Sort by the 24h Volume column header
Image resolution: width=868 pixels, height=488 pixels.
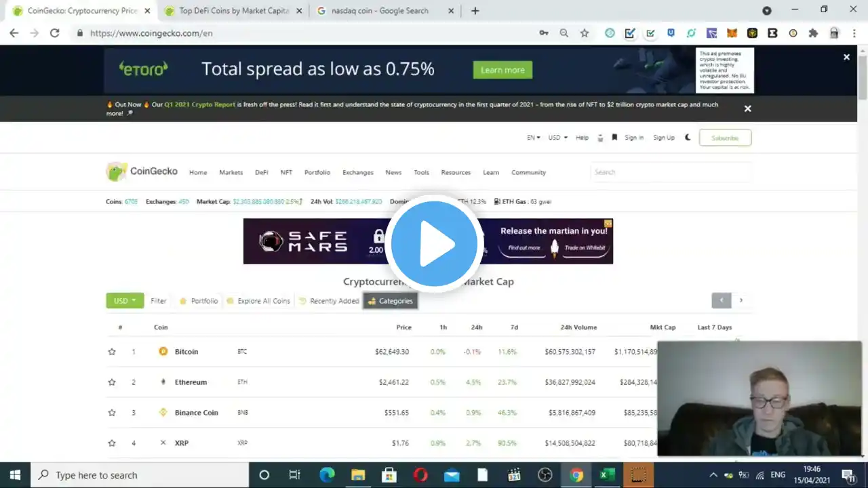click(578, 327)
